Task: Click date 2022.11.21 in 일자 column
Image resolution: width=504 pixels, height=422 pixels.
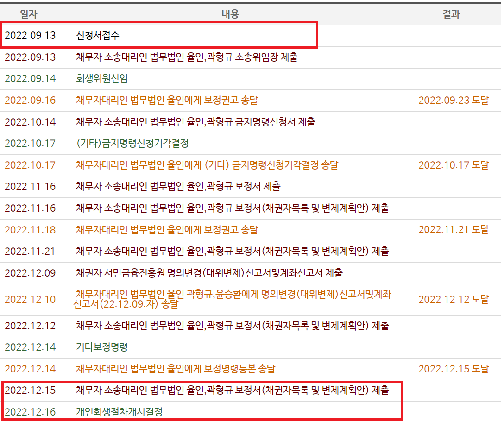Action: click(x=30, y=252)
